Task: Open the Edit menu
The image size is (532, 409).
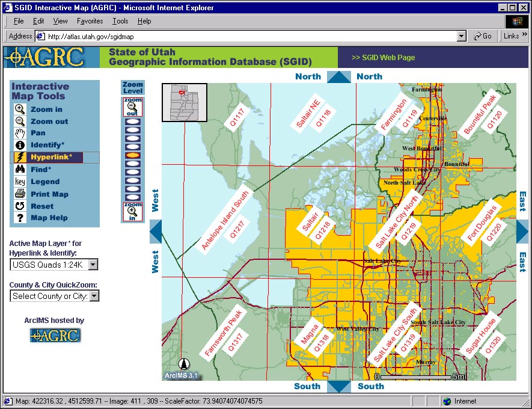Action: coord(38,21)
